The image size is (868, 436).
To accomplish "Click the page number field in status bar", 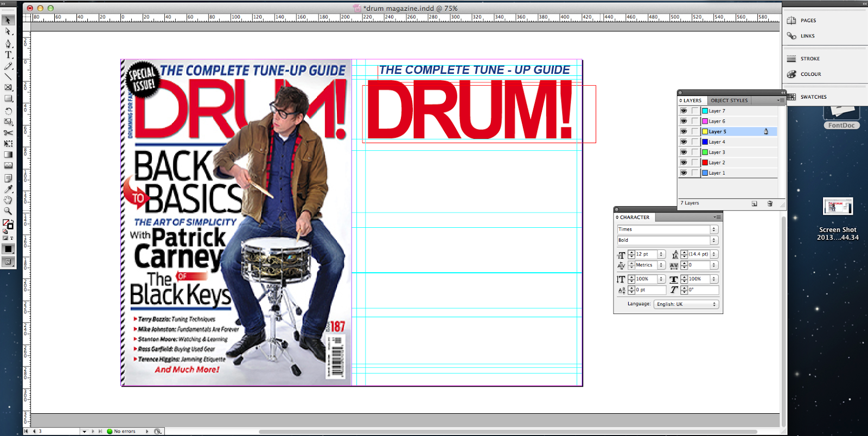I will tap(59, 432).
